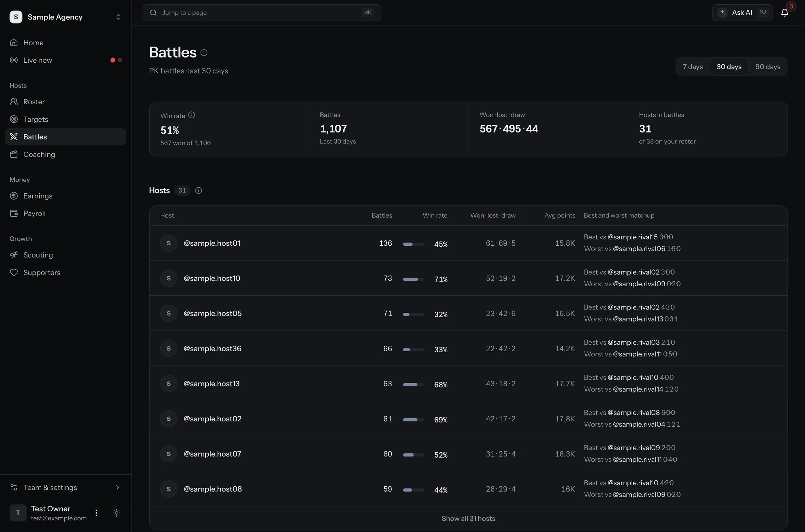The width and height of the screenshot is (805, 532).
Task: Open @sample.host36 host link
Action: point(212,348)
